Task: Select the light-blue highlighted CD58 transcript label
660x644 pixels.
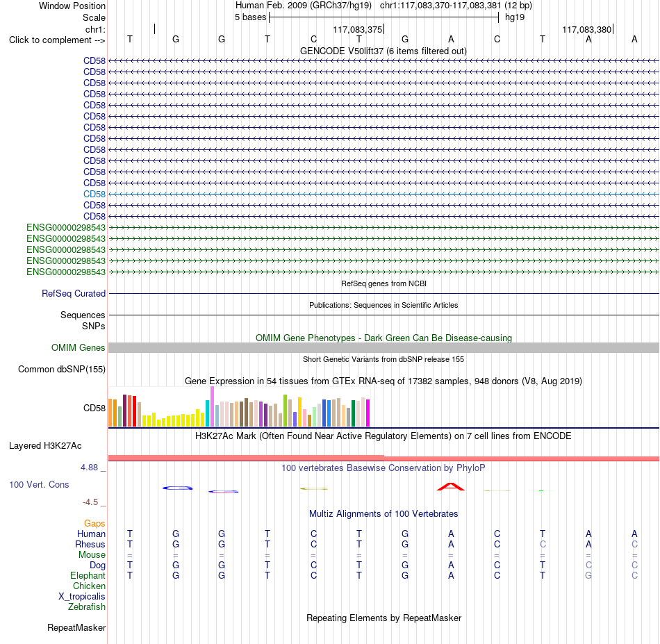Action: pos(94,194)
